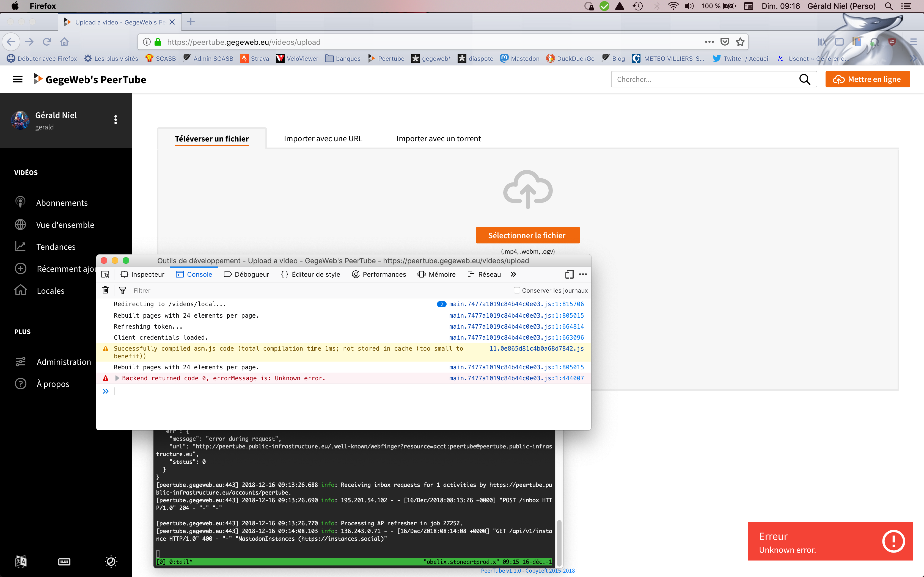924x577 pixels.
Task: Switch to the Importer avec une URL tab
Action: [323, 138]
